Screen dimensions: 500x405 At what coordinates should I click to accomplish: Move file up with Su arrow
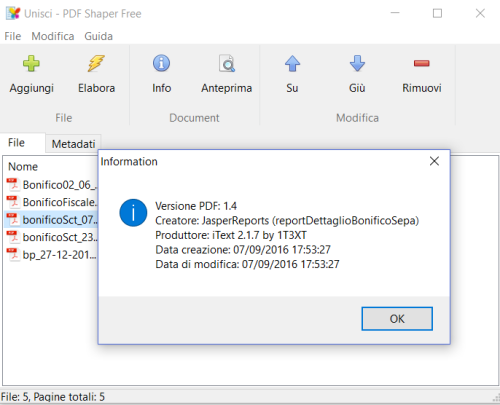[x=292, y=63]
